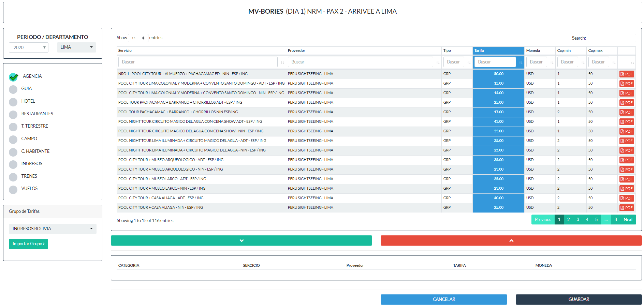Screen dimensions: 644x306
Task: Open PDF for City Tour Casa Aliaga NIN row
Action: (x=627, y=208)
